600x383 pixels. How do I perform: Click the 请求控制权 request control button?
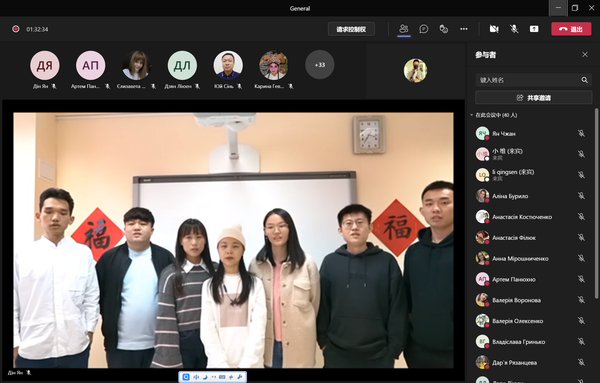click(351, 29)
